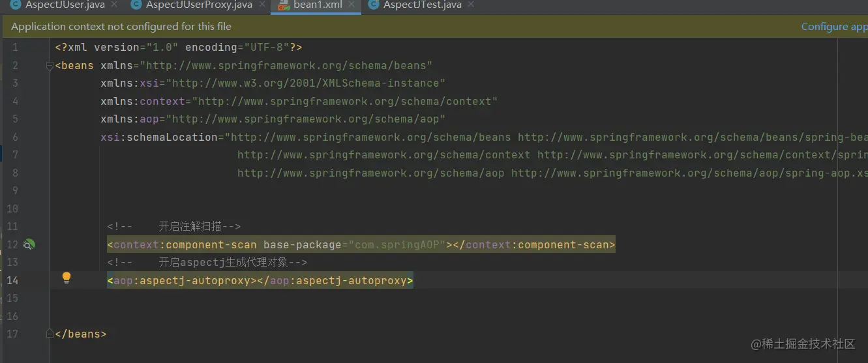
Task: Switch to the AspectJUser.java tab
Action: [65, 5]
